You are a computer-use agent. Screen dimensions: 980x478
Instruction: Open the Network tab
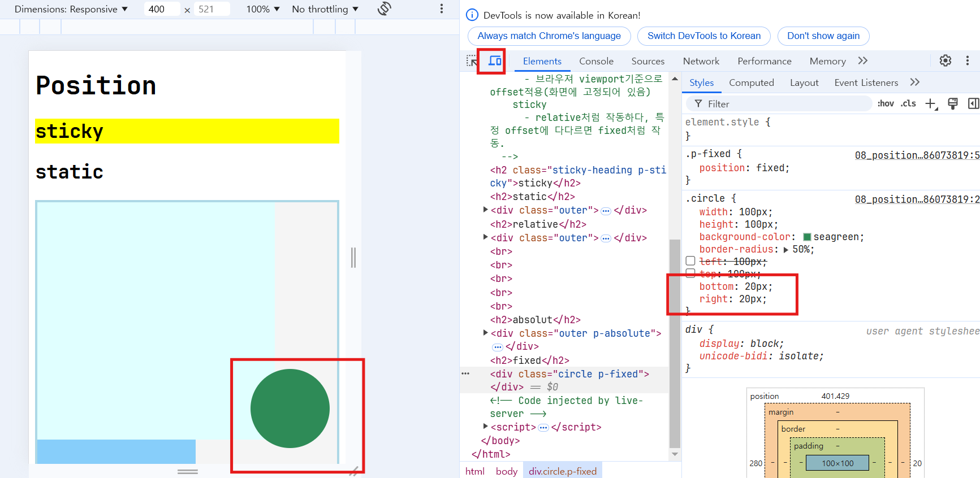coord(701,61)
